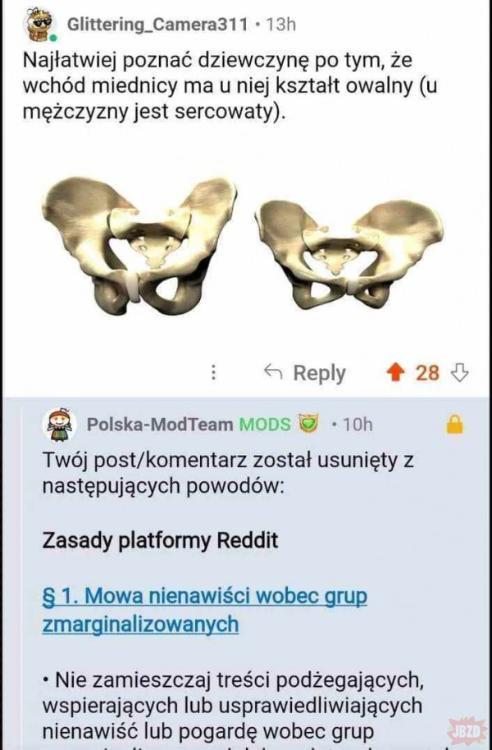
Task: Open the Polska-ModTeam username profile
Action: (x=160, y=424)
